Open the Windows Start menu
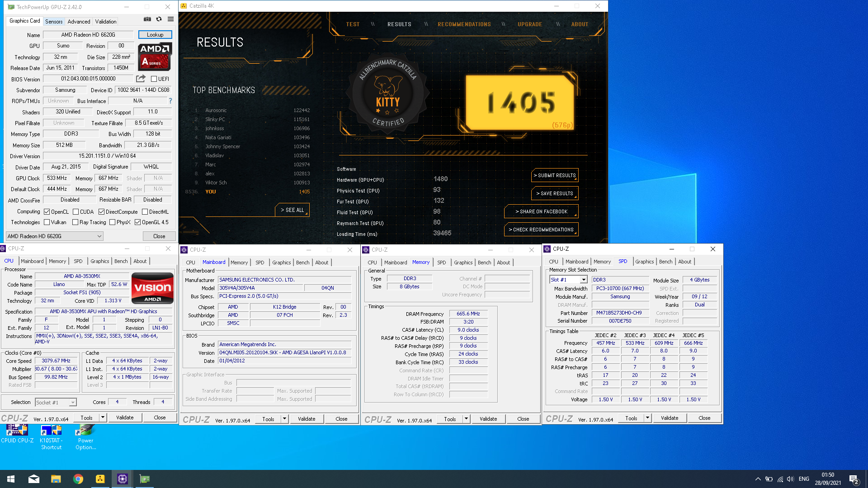The width and height of the screenshot is (868, 488). click(11, 479)
